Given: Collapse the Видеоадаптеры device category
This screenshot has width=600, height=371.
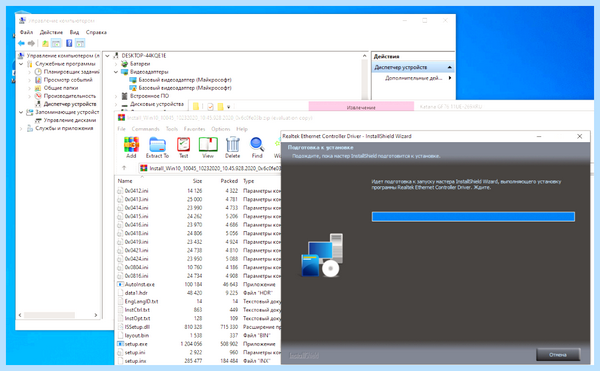Looking at the screenshot, I should point(116,72).
